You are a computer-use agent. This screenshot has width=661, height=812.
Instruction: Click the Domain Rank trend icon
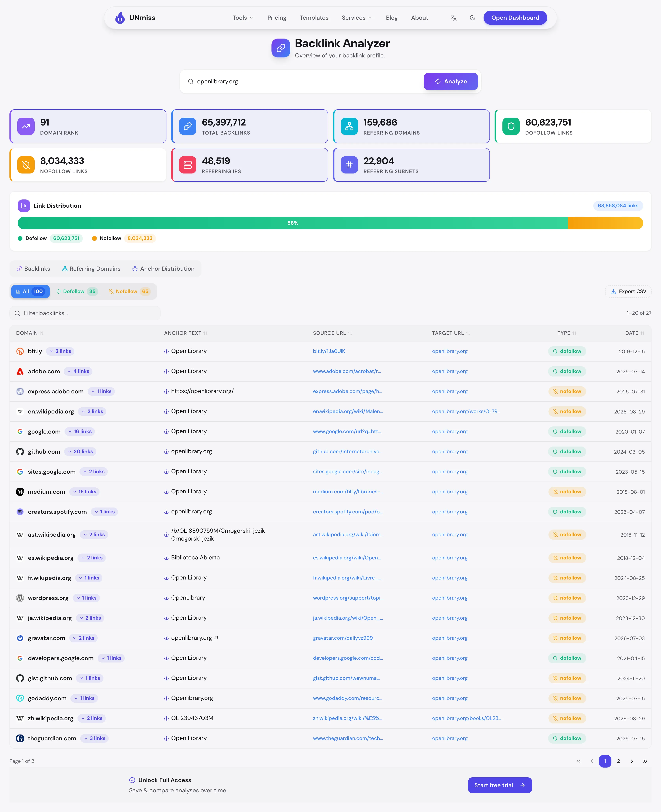click(x=26, y=126)
